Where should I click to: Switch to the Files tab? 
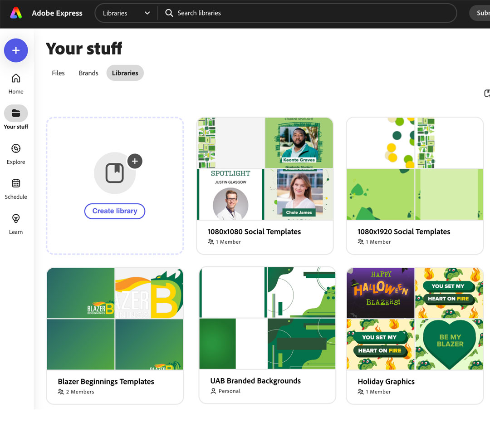(x=58, y=73)
